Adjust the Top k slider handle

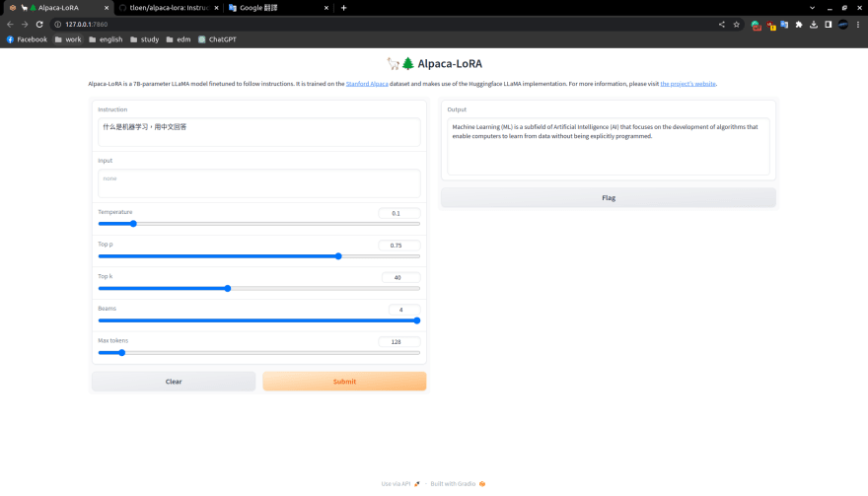228,288
